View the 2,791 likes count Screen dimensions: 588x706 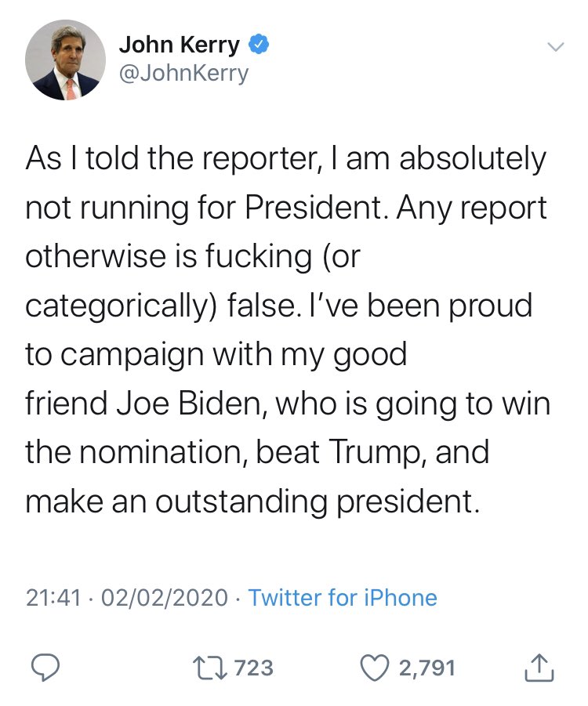tap(426, 668)
